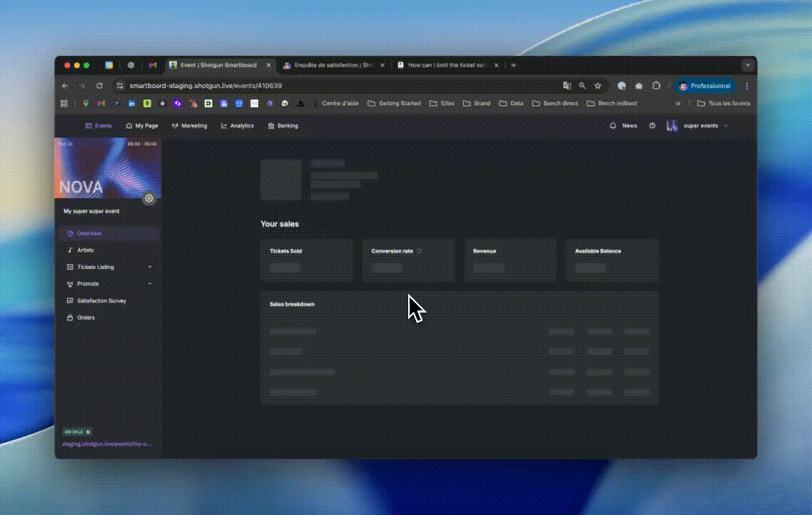This screenshot has height=515, width=812.
Task: Click the ON SALE status badge
Action: point(77,431)
